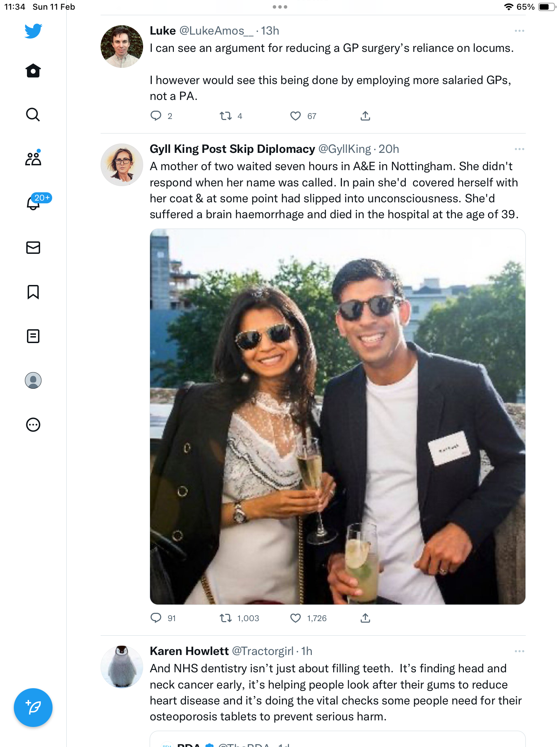Open the Search magnifier icon

33,114
